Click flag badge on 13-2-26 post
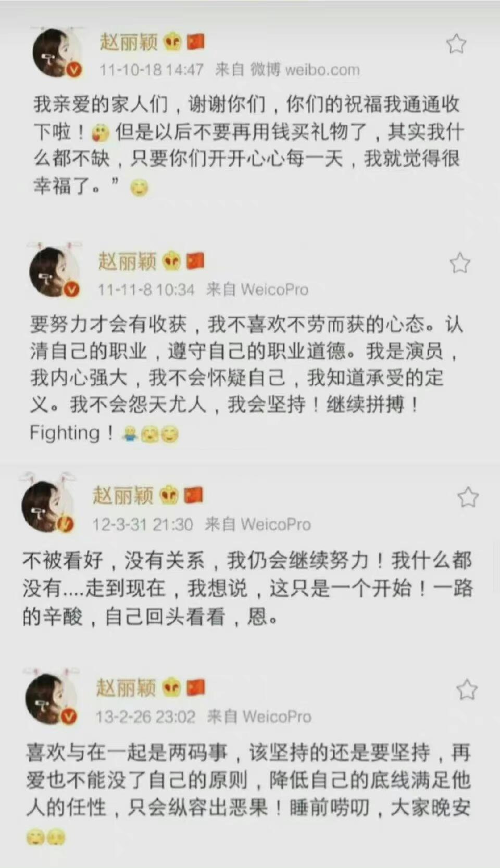Viewport: 500px width, 868px height. point(195,687)
